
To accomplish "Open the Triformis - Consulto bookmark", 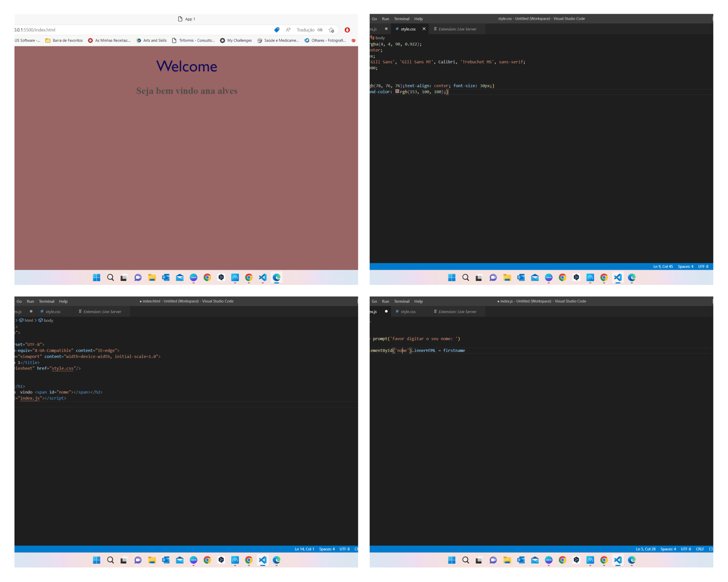I will pos(193,40).
